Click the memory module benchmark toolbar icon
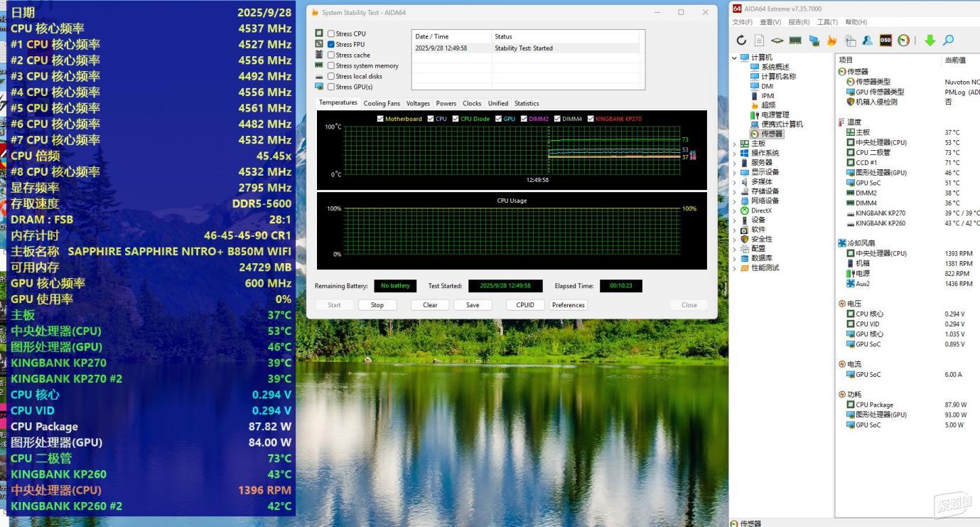Viewport: 980px width, 527px height. 795,41
